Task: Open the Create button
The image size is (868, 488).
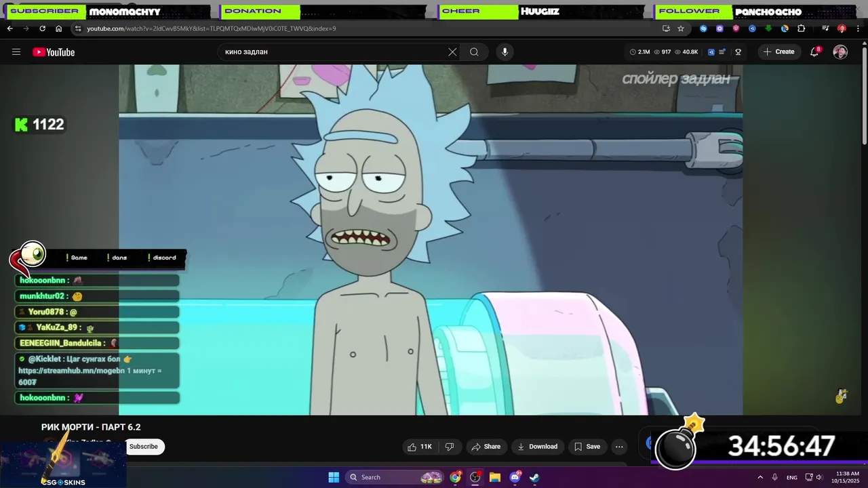Action: click(x=778, y=52)
